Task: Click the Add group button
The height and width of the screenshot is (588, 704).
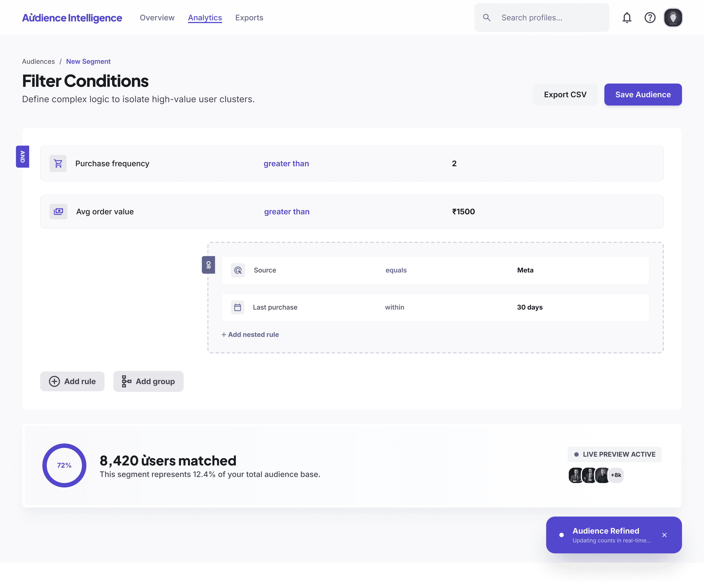Action: pos(148,381)
